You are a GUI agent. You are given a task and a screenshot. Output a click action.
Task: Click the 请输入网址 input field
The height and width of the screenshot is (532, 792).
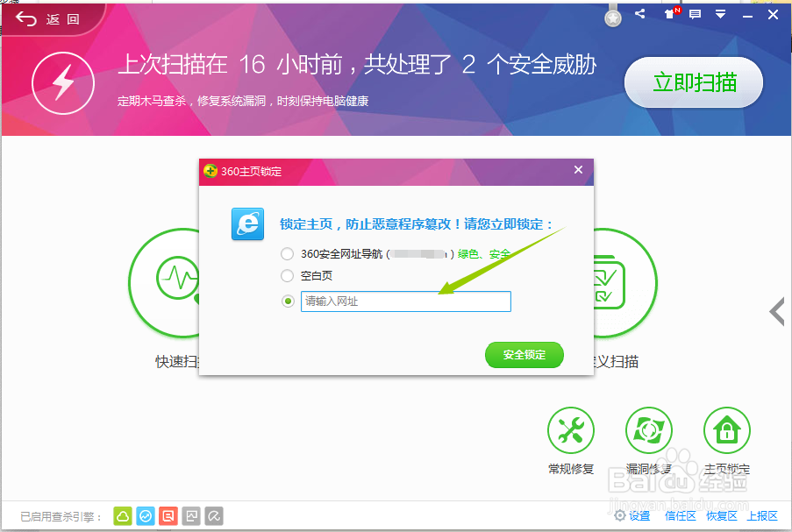(x=405, y=301)
